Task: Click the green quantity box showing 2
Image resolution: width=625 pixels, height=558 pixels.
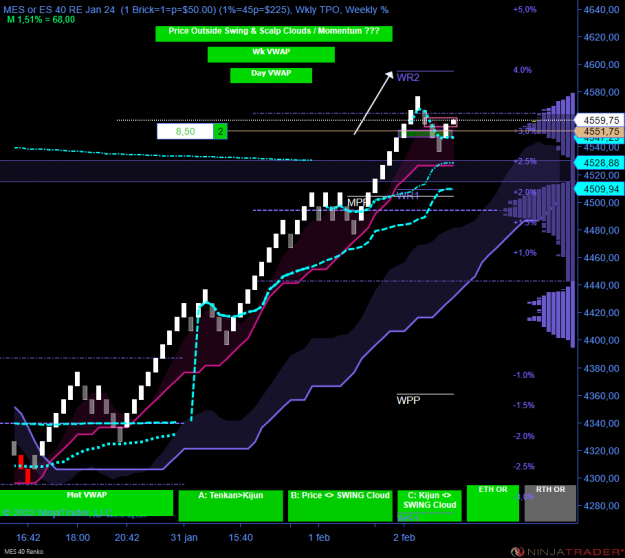Action: click(x=220, y=132)
